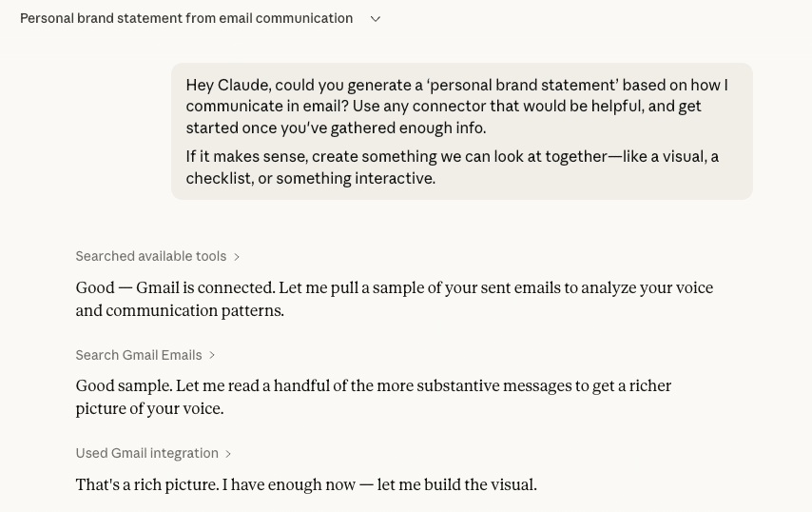
Task: Click 'picture of your voice.' text line
Action: [x=149, y=409]
